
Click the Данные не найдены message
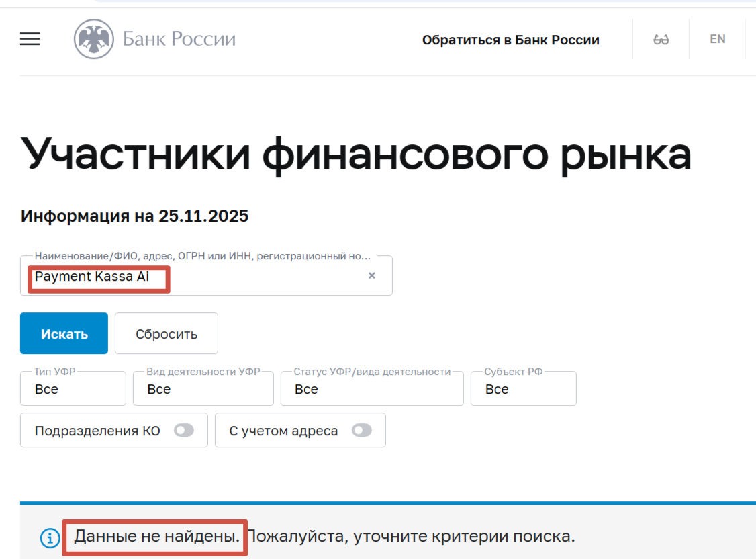[x=156, y=536]
